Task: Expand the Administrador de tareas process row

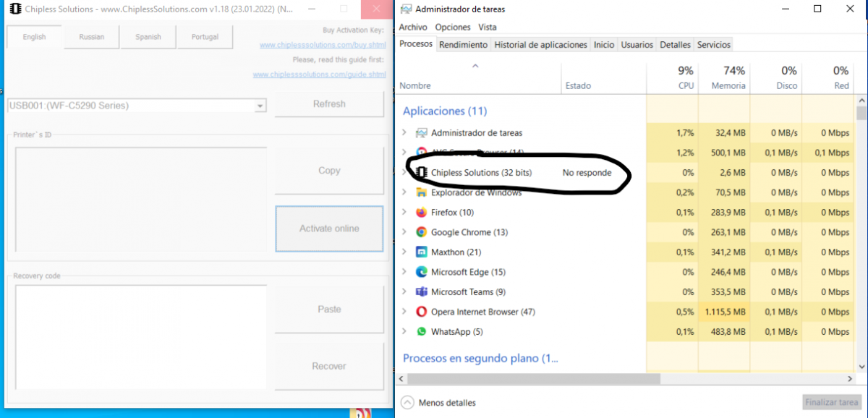Action: tap(404, 133)
